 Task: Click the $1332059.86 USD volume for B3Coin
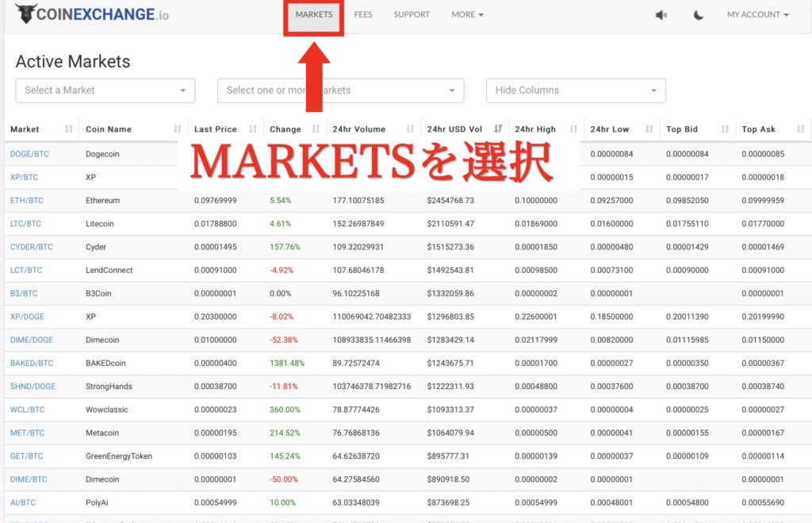pyautogui.click(x=450, y=294)
